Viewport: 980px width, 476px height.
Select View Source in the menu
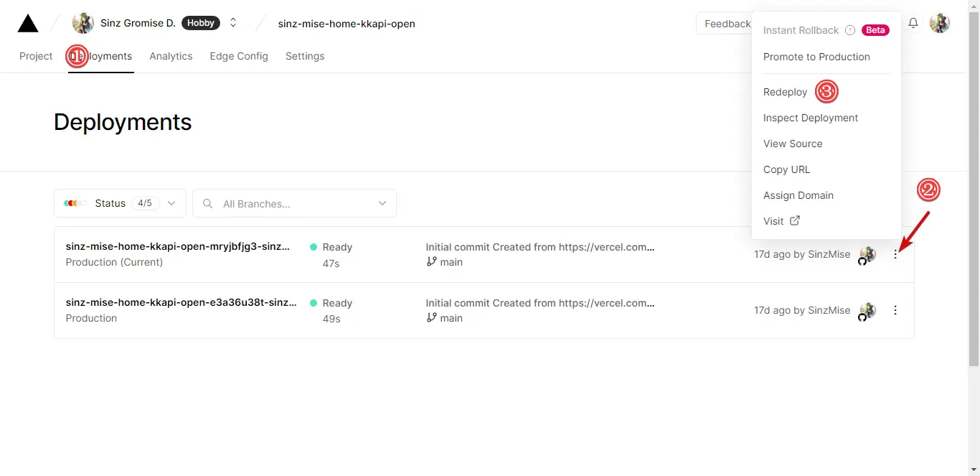coord(793,144)
